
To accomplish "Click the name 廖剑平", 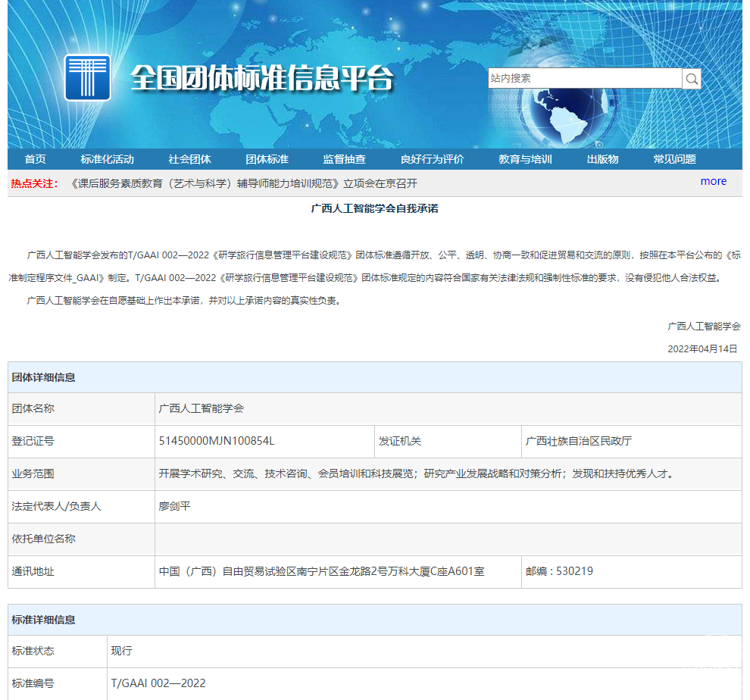I will point(174,506).
